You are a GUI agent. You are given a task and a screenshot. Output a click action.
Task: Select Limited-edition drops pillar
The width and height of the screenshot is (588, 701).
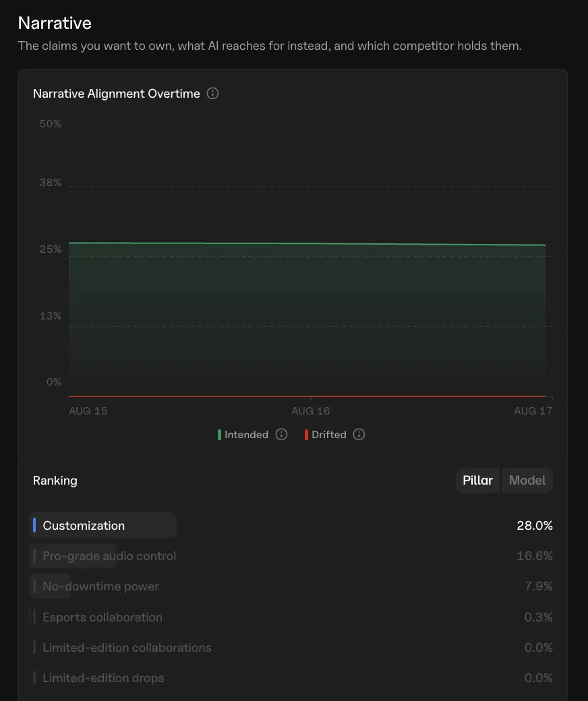coord(293,678)
